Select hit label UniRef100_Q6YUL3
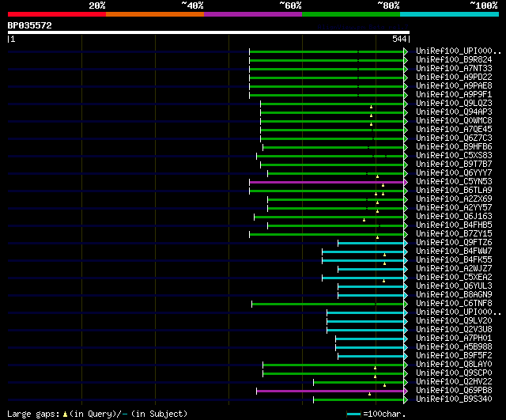The width and height of the screenshot is (506, 420). 454,286
